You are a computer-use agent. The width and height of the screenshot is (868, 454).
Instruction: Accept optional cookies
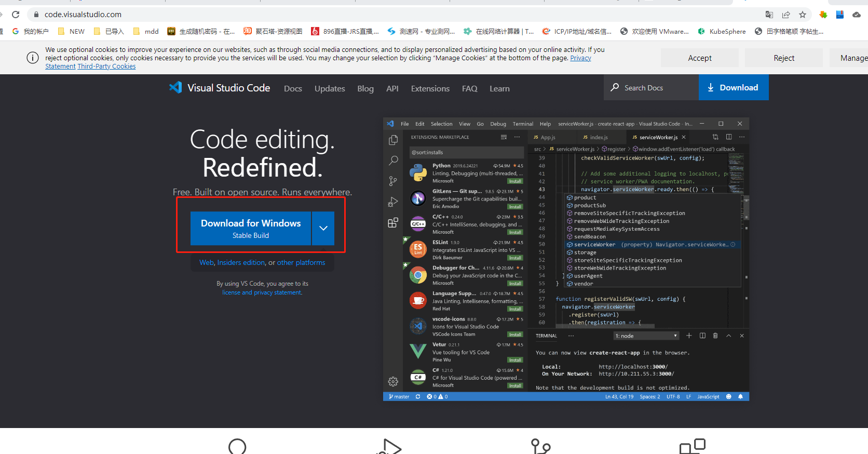coord(700,58)
